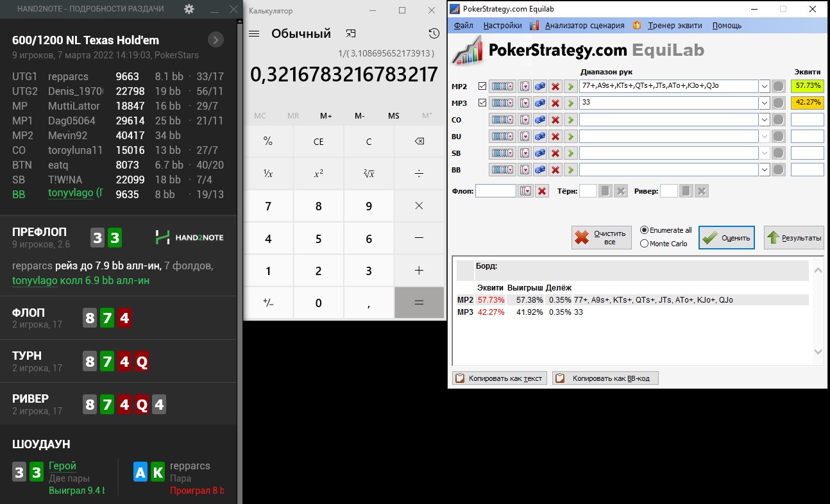This screenshot has width=830, height=504.
Task: Select Monte Carlo option
Action: 663,244
